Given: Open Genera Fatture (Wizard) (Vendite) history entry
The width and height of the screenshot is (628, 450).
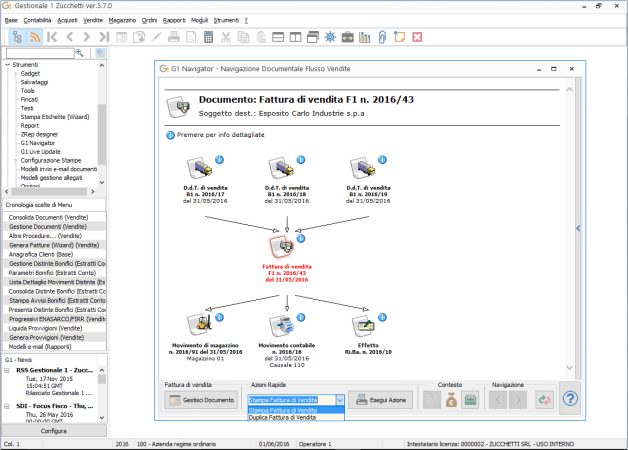Looking at the screenshot, I should (x=54, y=245).
